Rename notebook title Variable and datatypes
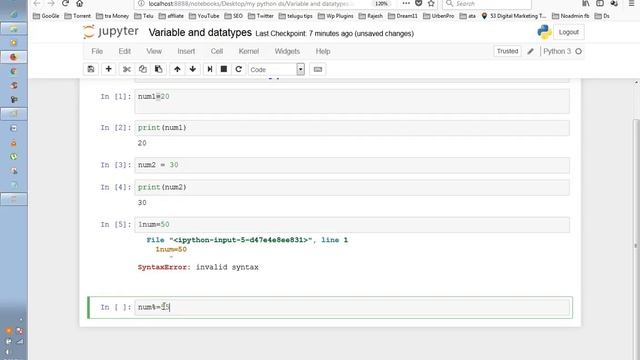This screenshot has width=640, height=360. [200, 33]
